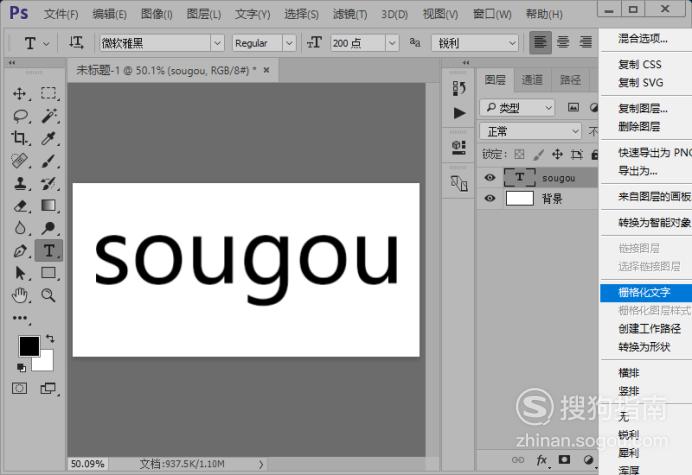Toggle Quick Mask mode
Viewport: 692px width, 475px height.
[x=19, y=388]
